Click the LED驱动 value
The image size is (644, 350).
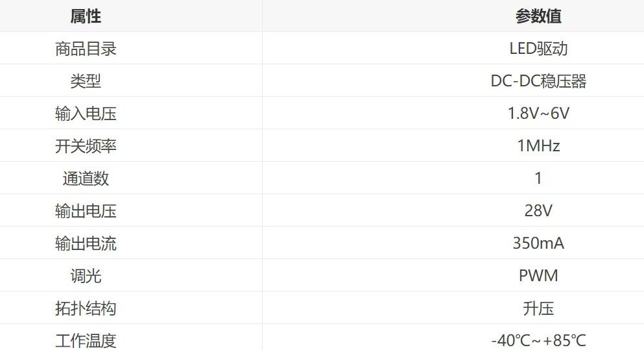tap(538, 49)
